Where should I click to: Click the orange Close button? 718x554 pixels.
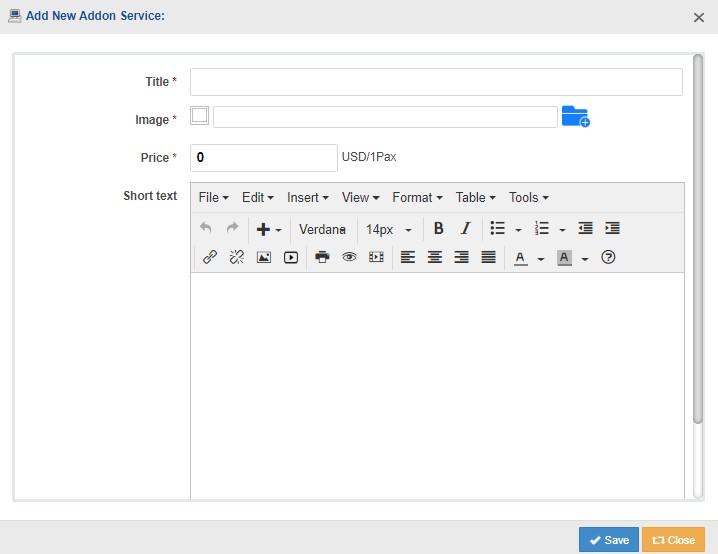click(x=673, y=540)
